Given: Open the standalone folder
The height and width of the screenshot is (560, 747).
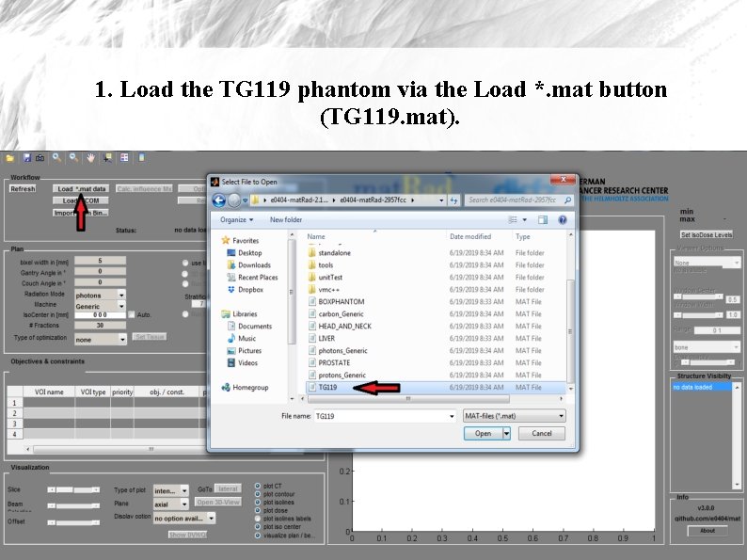Looking at the screenshot, I should click(435, 253).
